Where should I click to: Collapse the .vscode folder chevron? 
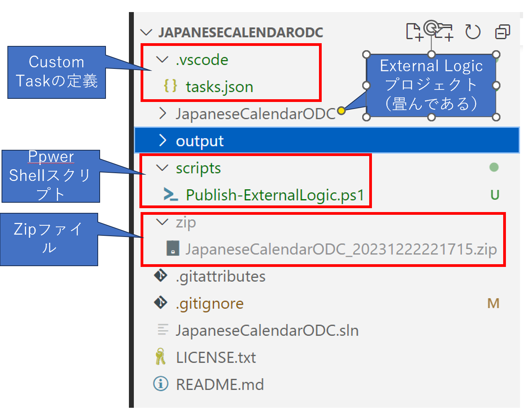click(162, 60)
